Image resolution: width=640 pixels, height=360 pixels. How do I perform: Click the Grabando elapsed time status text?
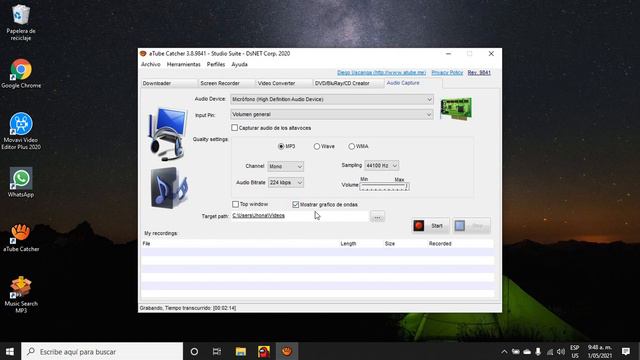[188, 308]
